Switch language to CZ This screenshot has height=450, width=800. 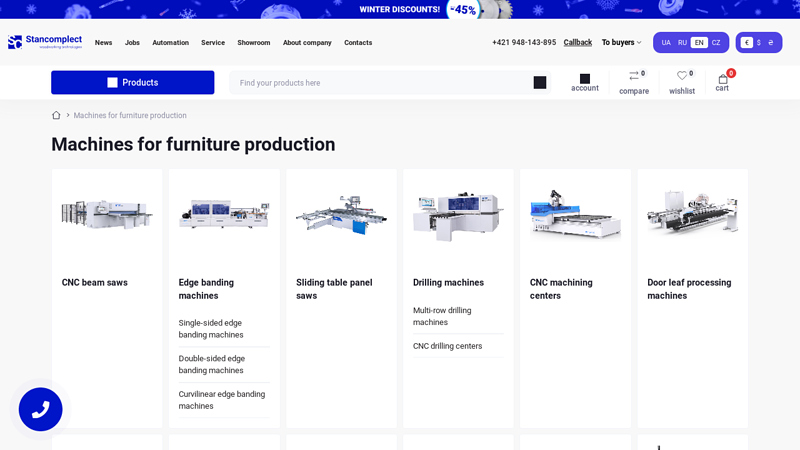click(716, 42)
